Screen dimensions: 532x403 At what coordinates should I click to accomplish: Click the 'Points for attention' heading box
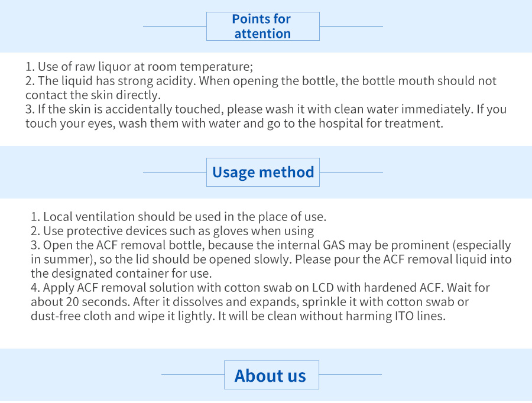coord(263,27)
